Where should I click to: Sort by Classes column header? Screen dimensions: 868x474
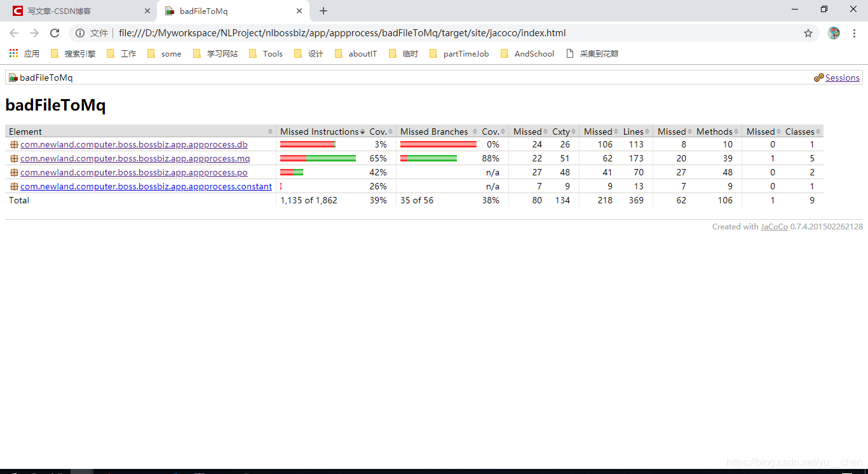tap(803, 132)
